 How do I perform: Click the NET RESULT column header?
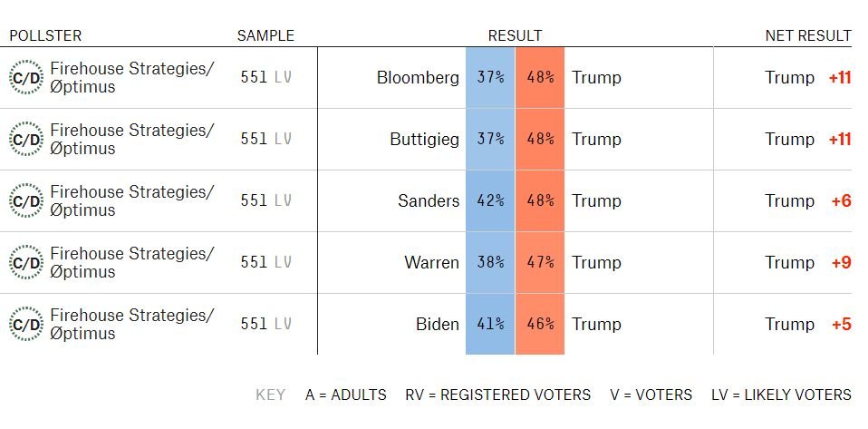(808, 36)
